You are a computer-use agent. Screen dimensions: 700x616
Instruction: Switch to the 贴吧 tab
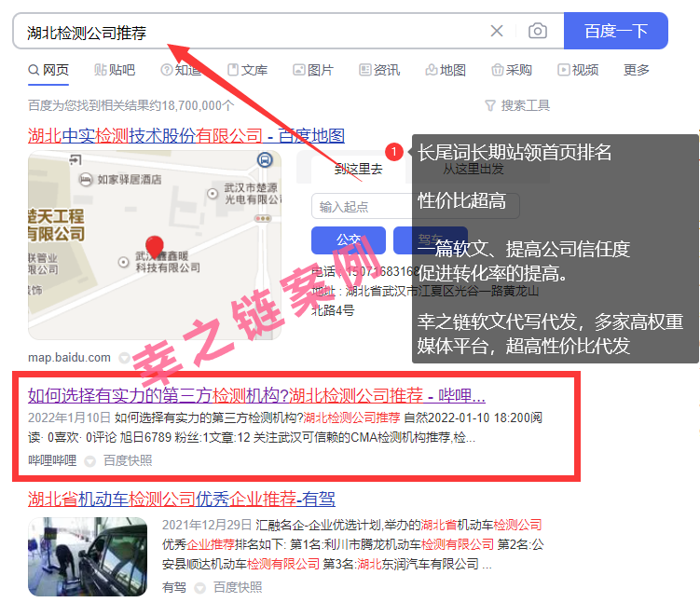click(x=115, y=70)
